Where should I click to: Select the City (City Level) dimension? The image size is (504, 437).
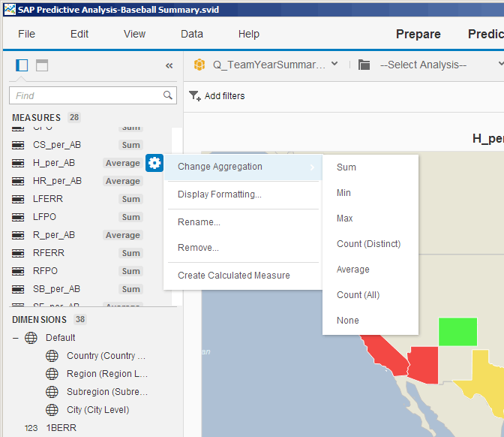pyautogui.click(x=98, y=410)
